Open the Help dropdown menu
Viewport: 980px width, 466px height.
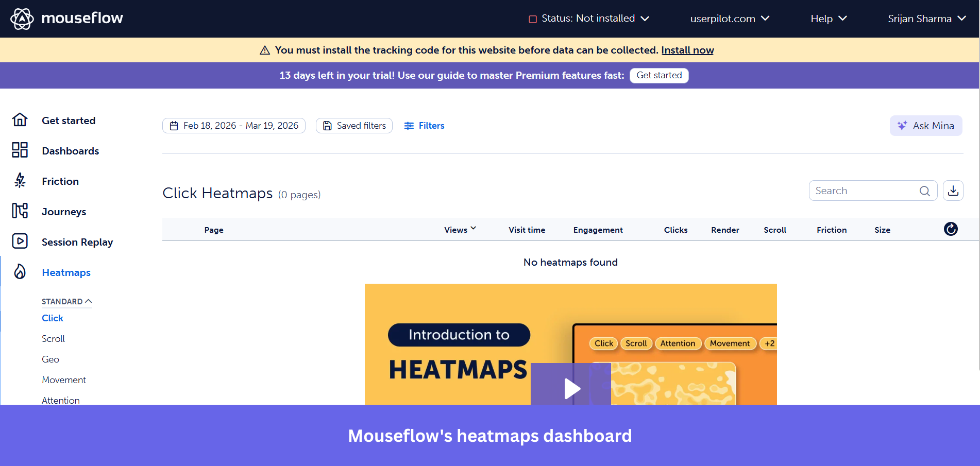point(829,19)
